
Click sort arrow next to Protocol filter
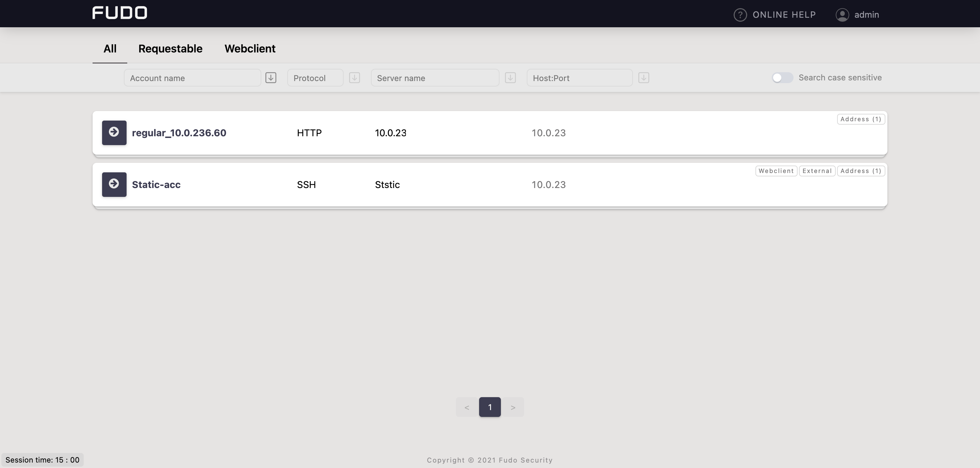pos(354,78)
